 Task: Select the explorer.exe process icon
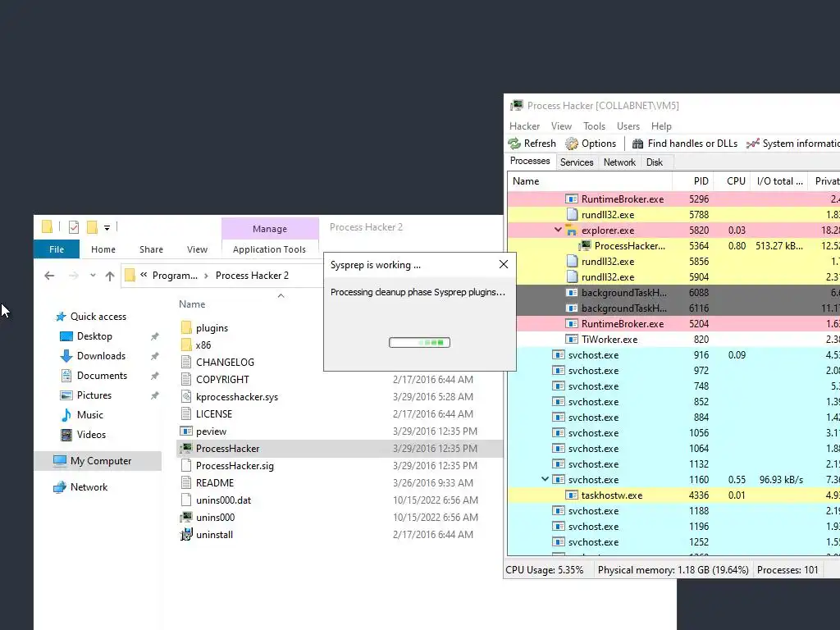pos(571,231)
